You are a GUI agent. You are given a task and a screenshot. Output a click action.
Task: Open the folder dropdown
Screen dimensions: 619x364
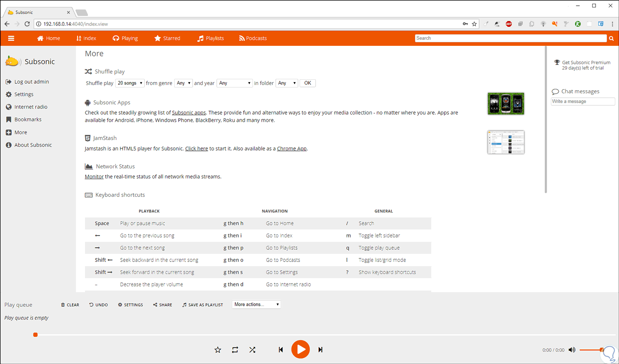287,83
